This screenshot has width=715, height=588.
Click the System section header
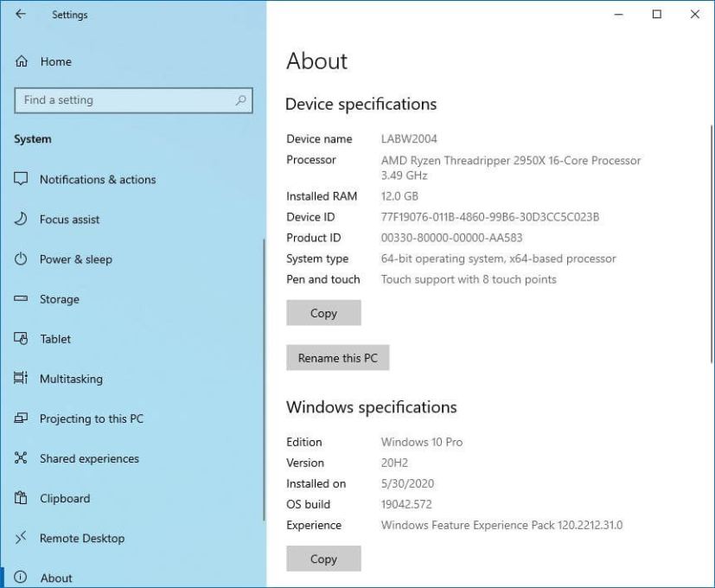pos(32,139)
